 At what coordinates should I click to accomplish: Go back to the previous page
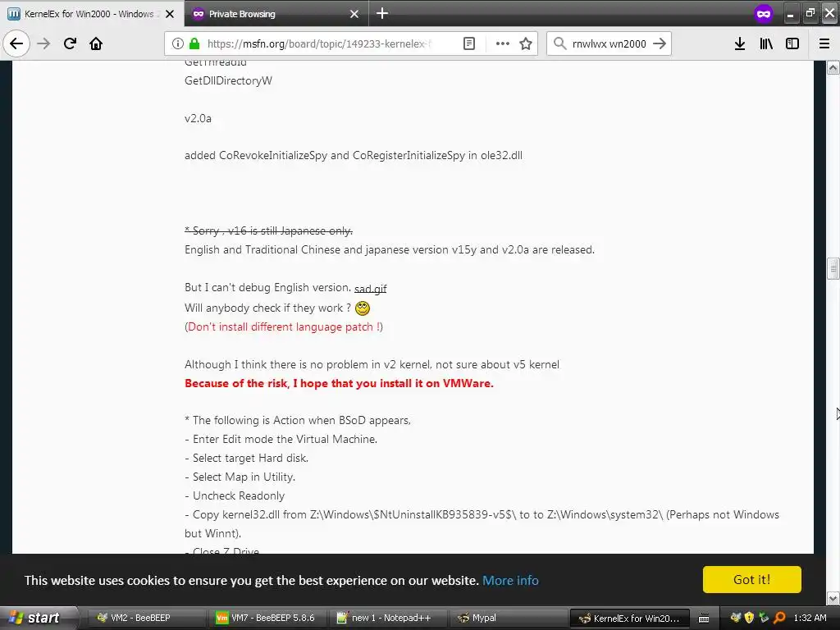click(16, 43)
